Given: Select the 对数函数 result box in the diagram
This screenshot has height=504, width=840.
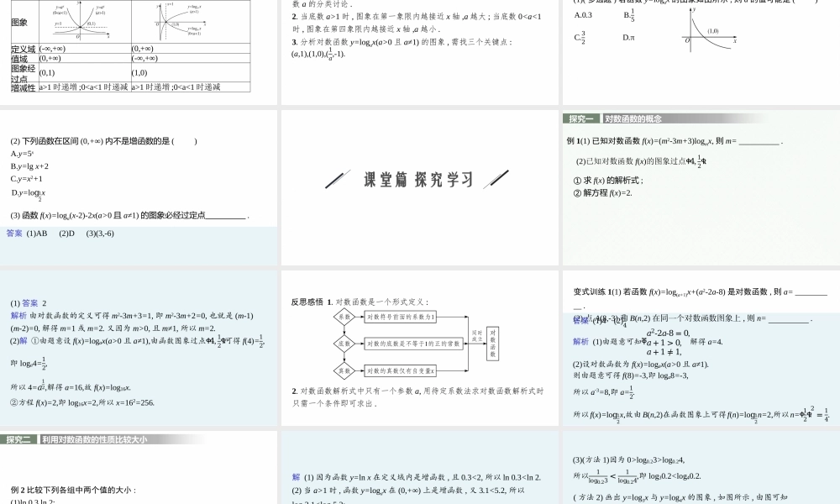Looking at the screenshot, I should [x=493, y=342].
